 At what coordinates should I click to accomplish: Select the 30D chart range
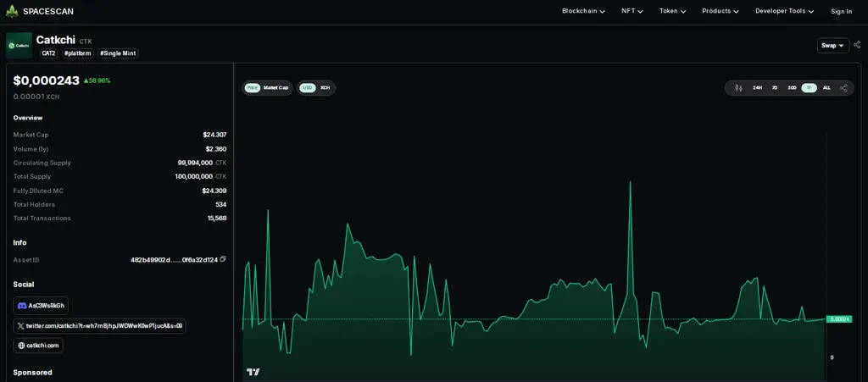pos(793,88)
